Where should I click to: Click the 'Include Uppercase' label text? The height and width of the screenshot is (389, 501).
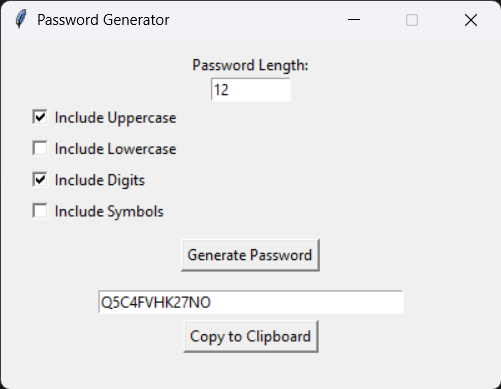[115, 118]
